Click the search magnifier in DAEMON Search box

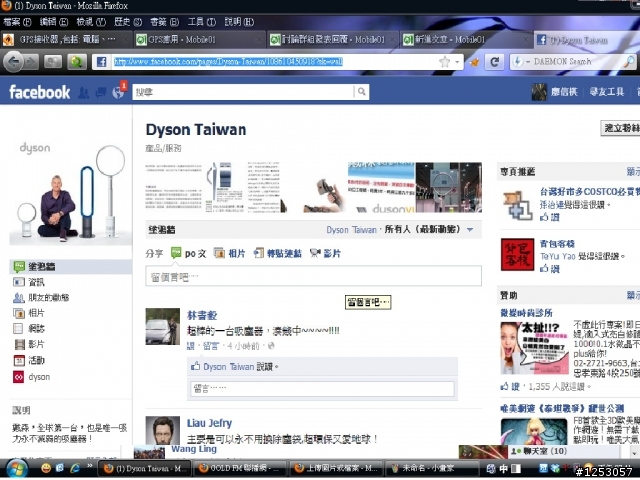pyautogui.click(x=629, y=62)
